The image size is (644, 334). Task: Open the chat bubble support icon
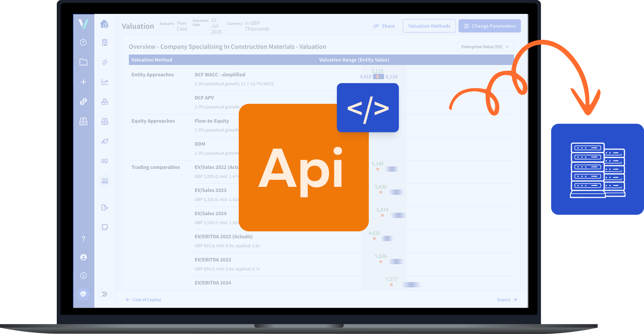click(83, 294)
